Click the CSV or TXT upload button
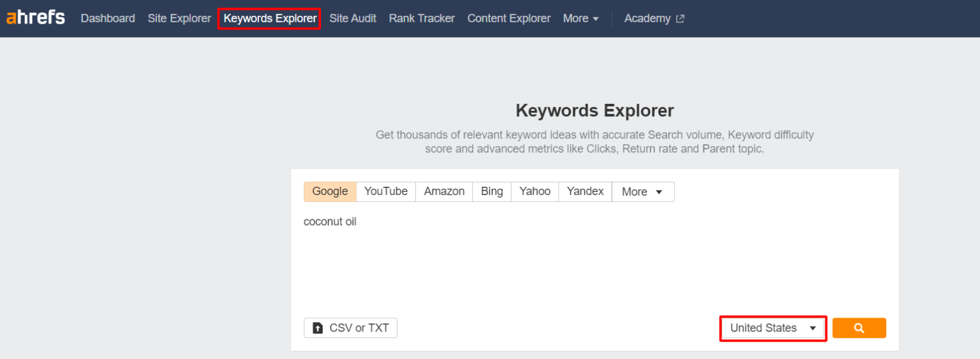This screenshot has width=980, height=359. (350, 328)
